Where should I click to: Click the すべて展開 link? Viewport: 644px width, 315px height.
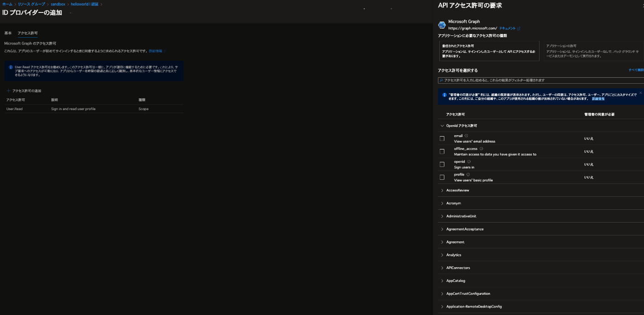click(x=636, y=70)
